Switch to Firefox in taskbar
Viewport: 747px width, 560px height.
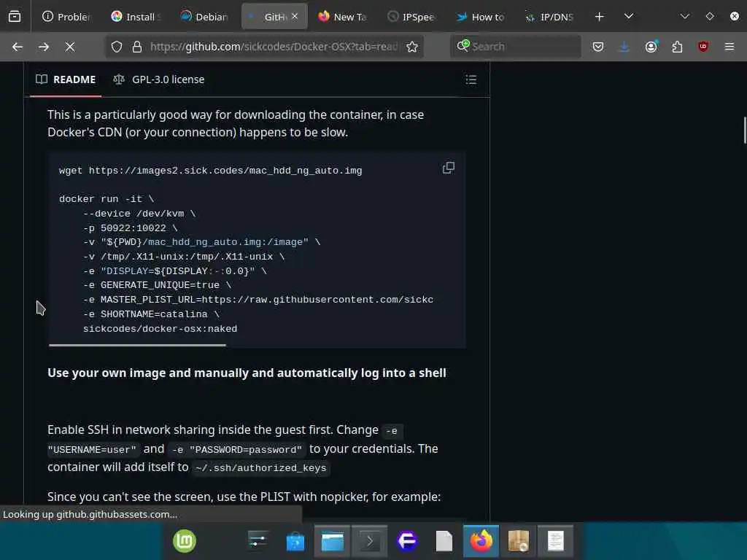[x=481, y=542]
